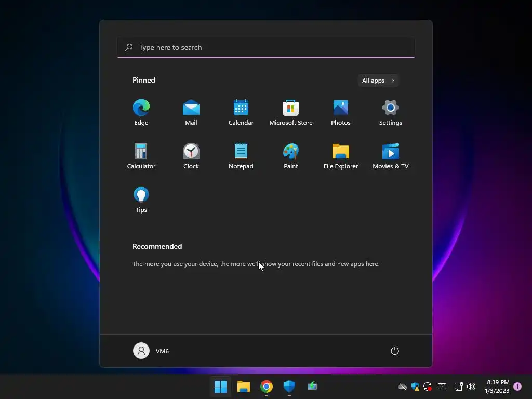Click the Power button icon
The width and height of the screenshot is (532, 399).
(395, 351)
